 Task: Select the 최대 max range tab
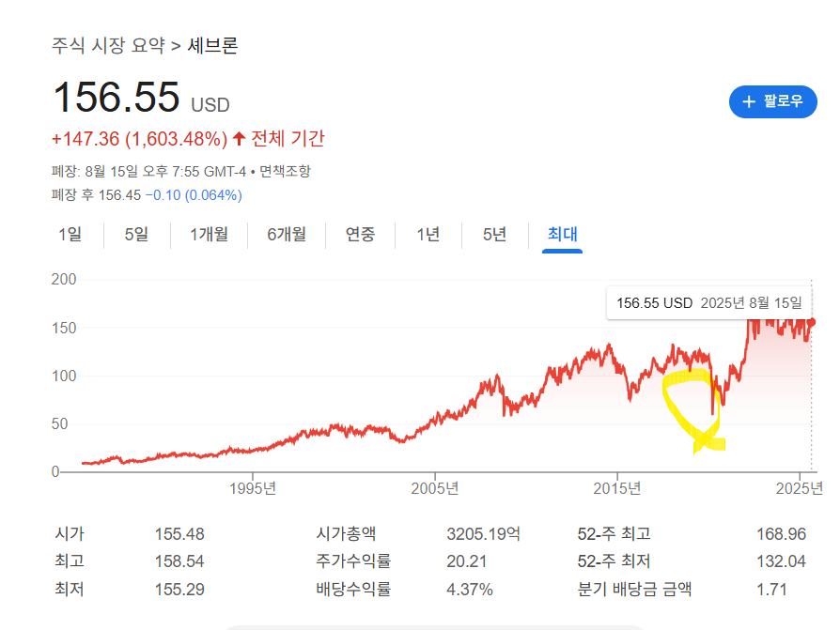pyautogui.click(x=562, y=235)
